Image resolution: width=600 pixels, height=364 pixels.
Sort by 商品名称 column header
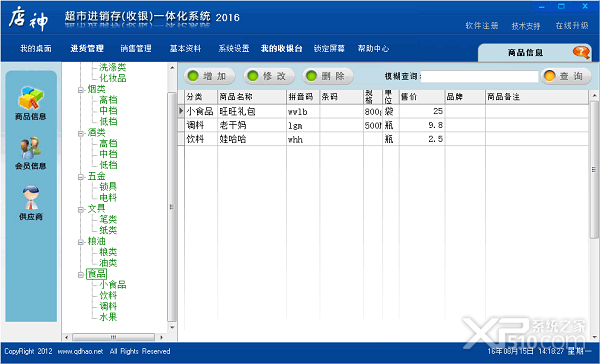[252, 97]
